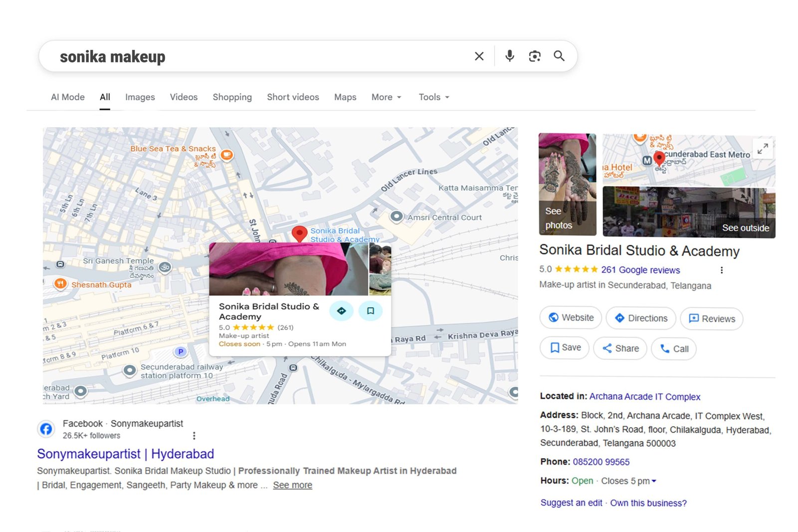The height and width of the screenshot is (532, 798).
Task: Open Google Lens camera search icon
Action: (x=534, y=56)
